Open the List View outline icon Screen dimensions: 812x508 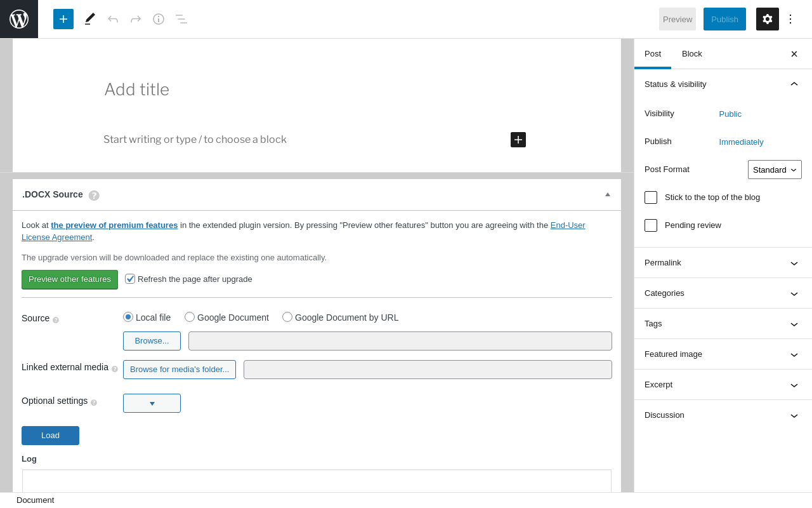[x=181, y=19]
